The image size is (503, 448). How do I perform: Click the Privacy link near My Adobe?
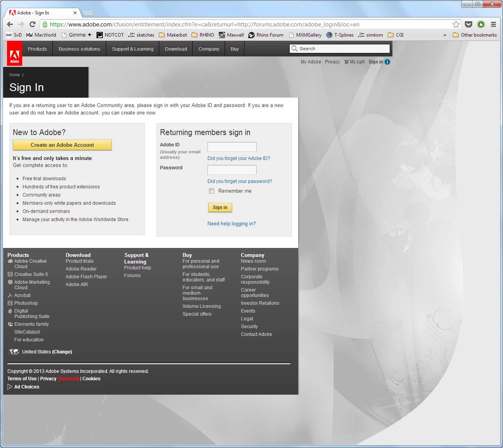point(332,62)
